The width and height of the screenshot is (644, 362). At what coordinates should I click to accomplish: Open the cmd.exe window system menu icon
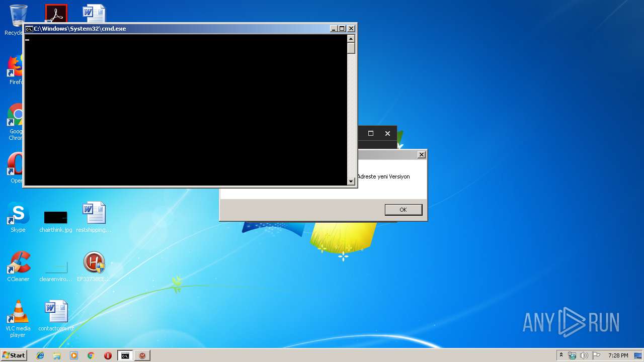click(x=29, y=29)
